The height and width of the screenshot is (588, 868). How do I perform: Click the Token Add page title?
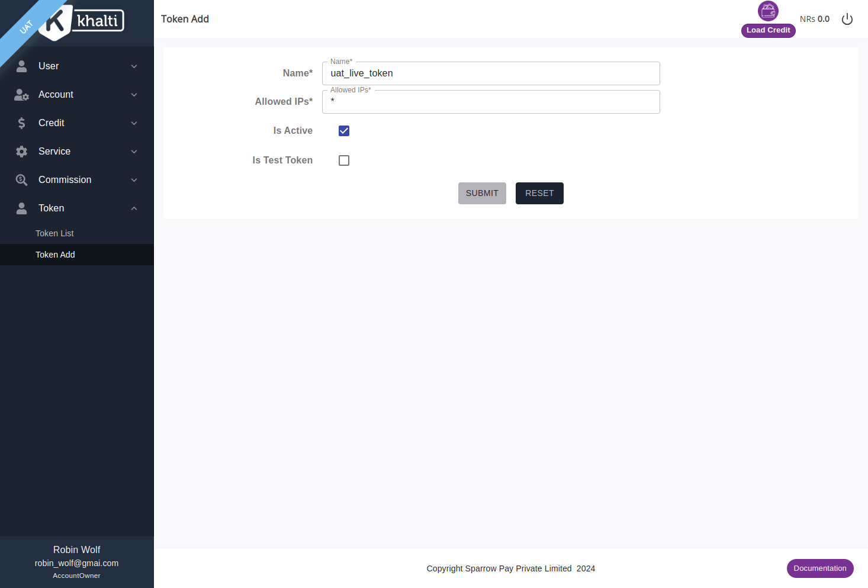pyautogui.click(x=185, y=19)
